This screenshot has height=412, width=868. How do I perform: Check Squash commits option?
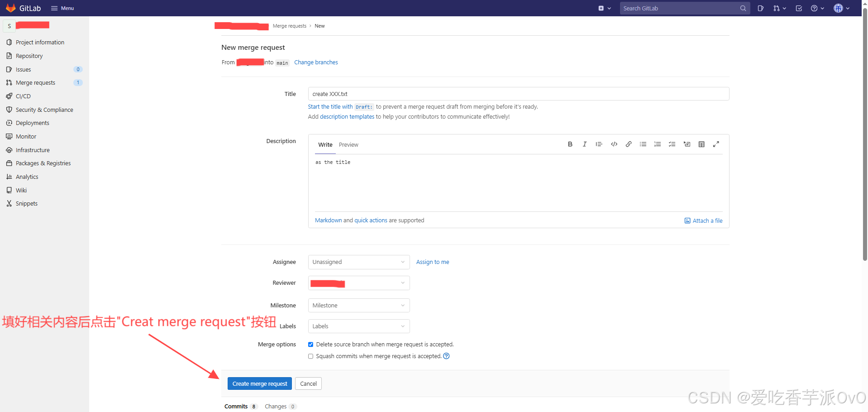click(x=310, y=356)
